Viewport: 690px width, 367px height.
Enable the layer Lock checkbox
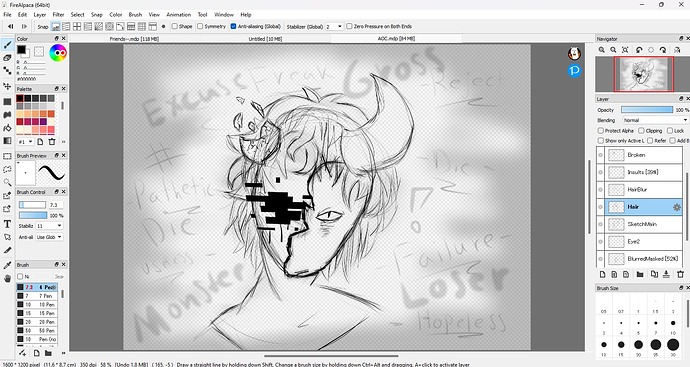[670, 131]
